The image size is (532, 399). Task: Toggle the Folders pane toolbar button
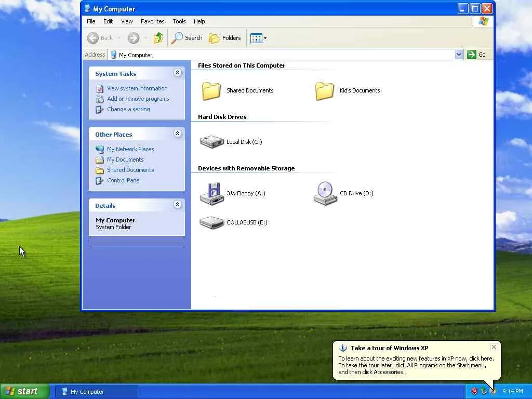click(x=225, y=38)
